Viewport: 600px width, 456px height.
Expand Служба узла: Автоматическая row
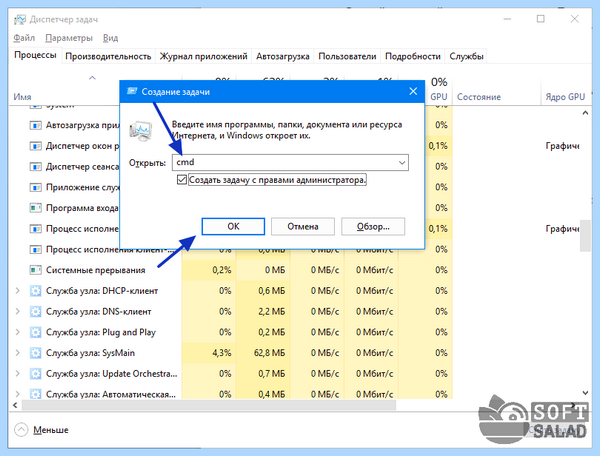coord(18,394)
